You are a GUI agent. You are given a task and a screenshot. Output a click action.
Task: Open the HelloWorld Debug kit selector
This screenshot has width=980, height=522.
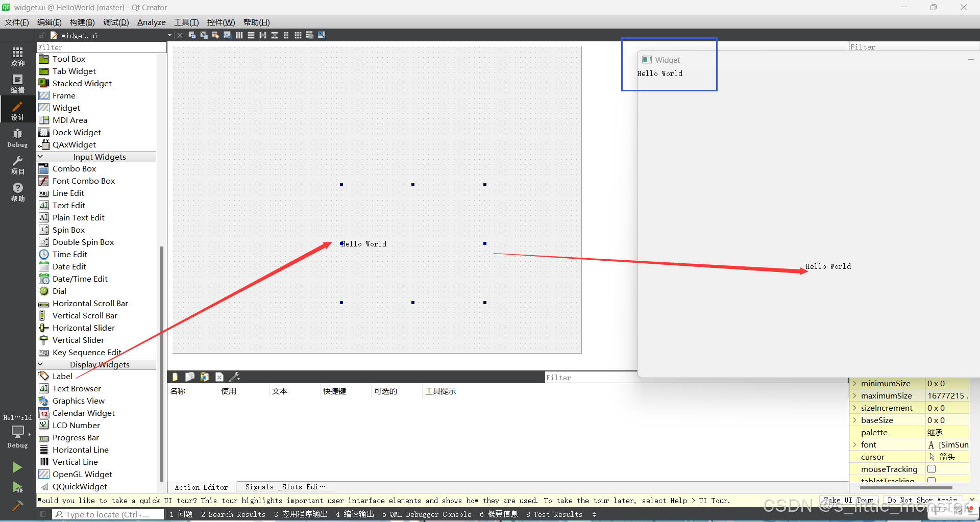click(18, 432)
